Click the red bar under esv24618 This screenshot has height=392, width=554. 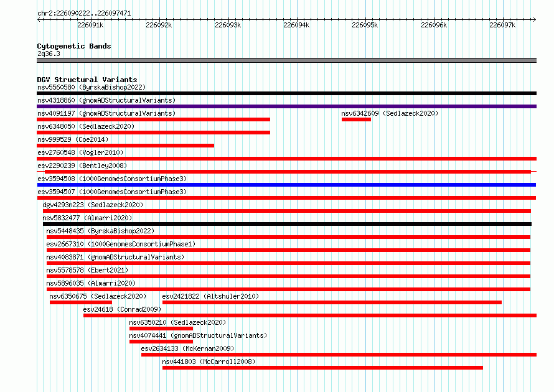coord(310,315)
